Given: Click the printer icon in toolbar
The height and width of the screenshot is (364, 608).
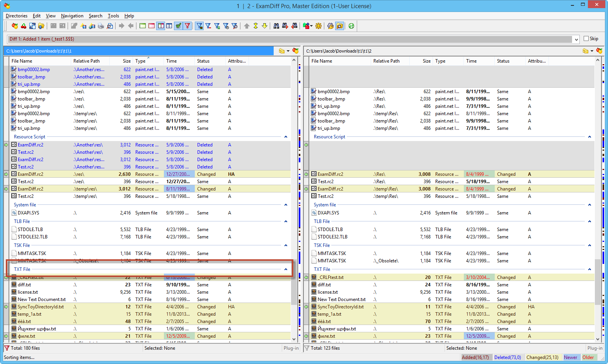Looking at the screenshot, I should (x=101, y=26).
